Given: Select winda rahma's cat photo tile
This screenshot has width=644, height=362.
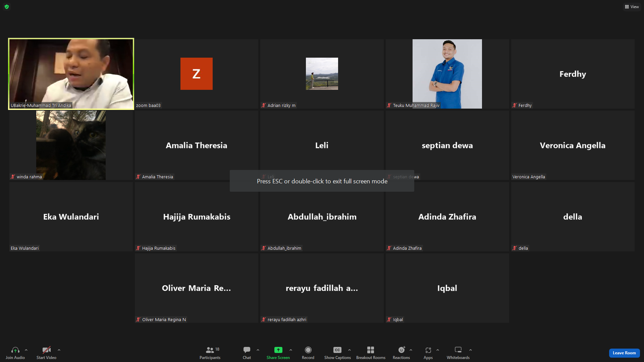Looking at the screenshot, I should pos(71,145).
